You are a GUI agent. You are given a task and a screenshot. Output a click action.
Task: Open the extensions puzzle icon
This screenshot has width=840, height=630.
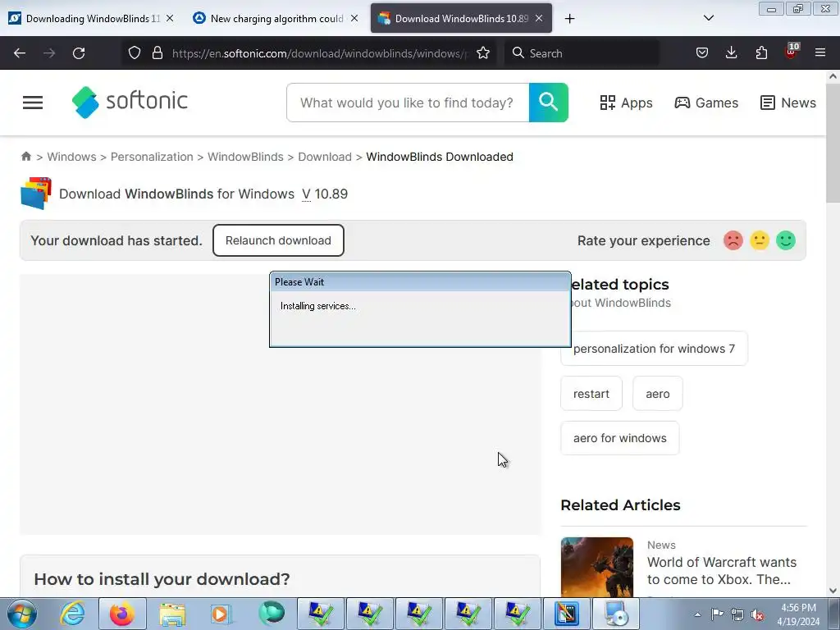click(761, 53)
